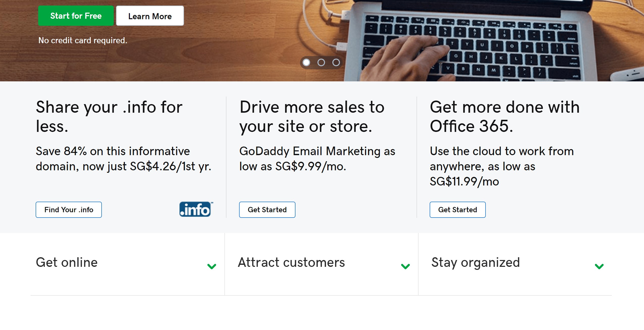Image resolution: width=644 pixels, height=330 pixels.
Task: Select the second carousel slide dot
Action: tap(321, 62)
